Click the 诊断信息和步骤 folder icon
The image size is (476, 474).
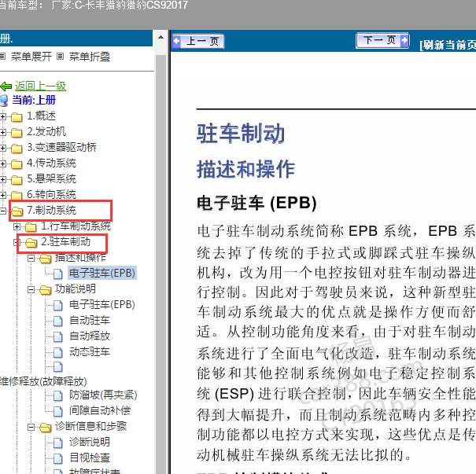pyautogui.click(x=45, y=428)
